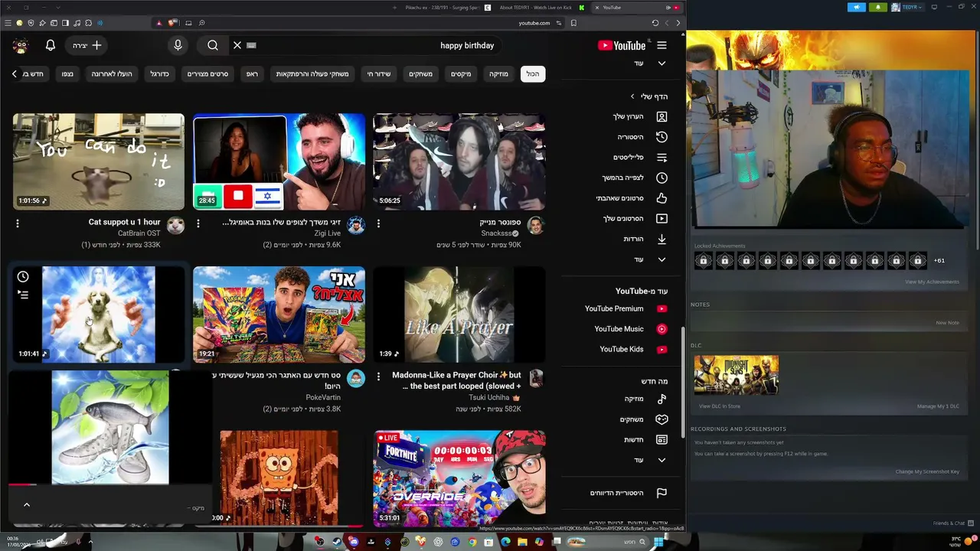Open the Snacksss channel avatar
980x551 pixels.
coord(536,225)
